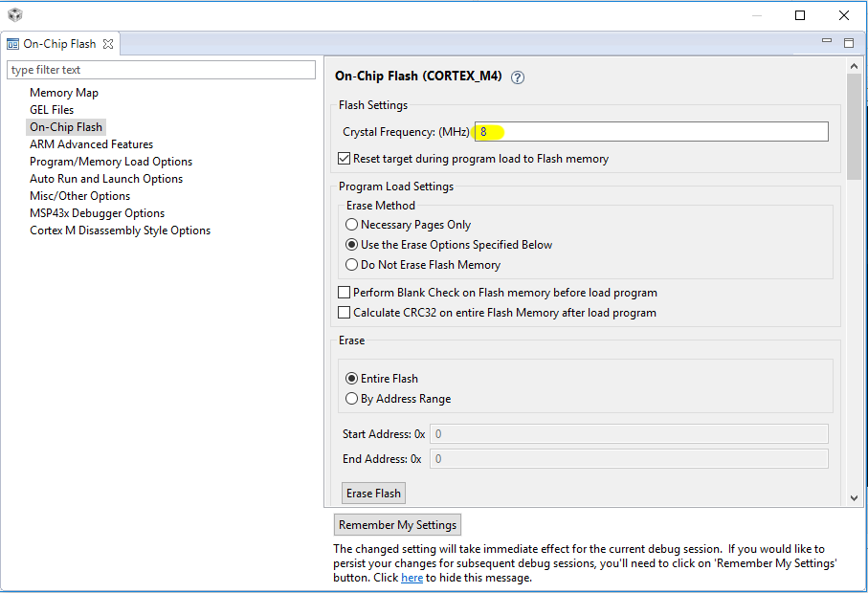Click the End Address field
The image size is (868, 593).
(x=629, y=458)
